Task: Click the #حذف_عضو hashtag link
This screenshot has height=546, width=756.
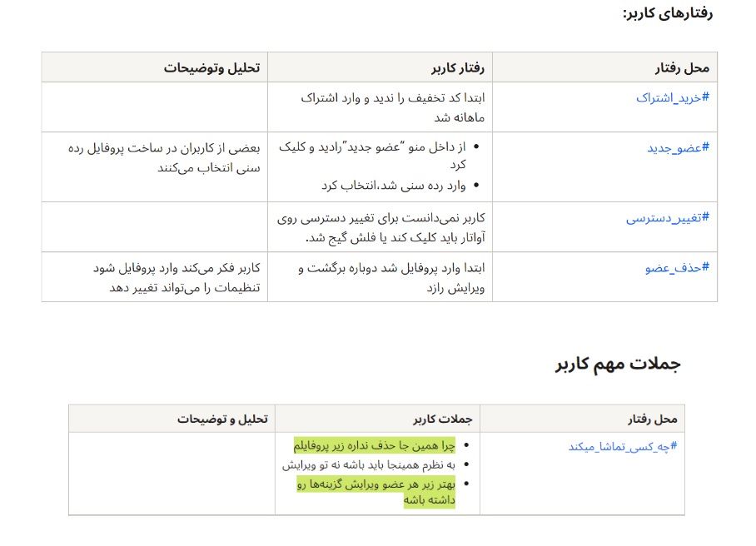Action: tap(676, 268)
